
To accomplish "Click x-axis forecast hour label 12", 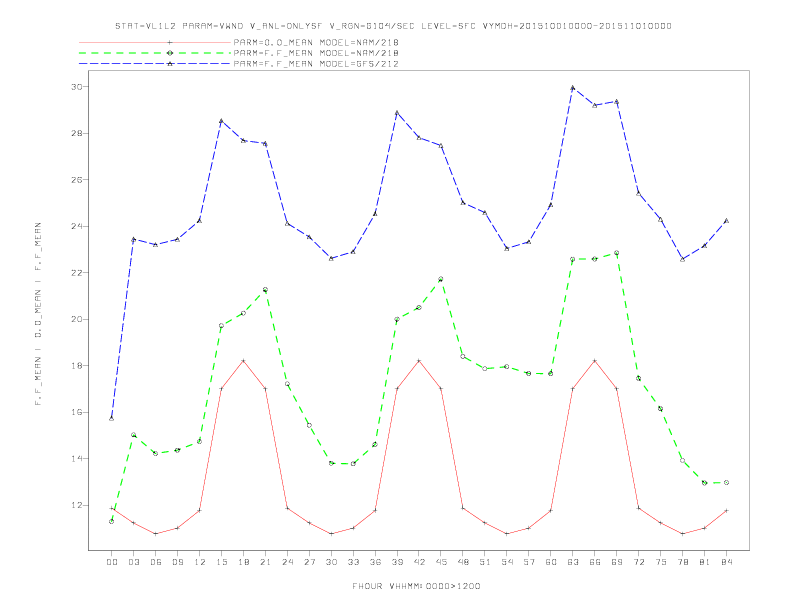I will [x=200, y=562].
